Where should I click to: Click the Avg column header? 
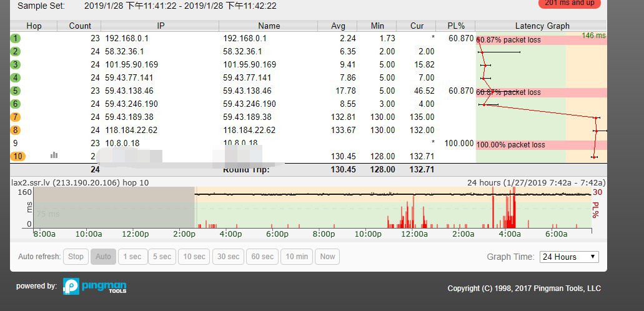coord(339,26)
